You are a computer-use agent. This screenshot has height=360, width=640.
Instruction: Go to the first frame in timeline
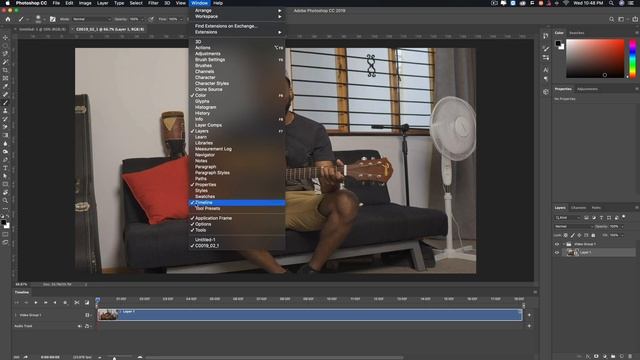pos(17,303)
